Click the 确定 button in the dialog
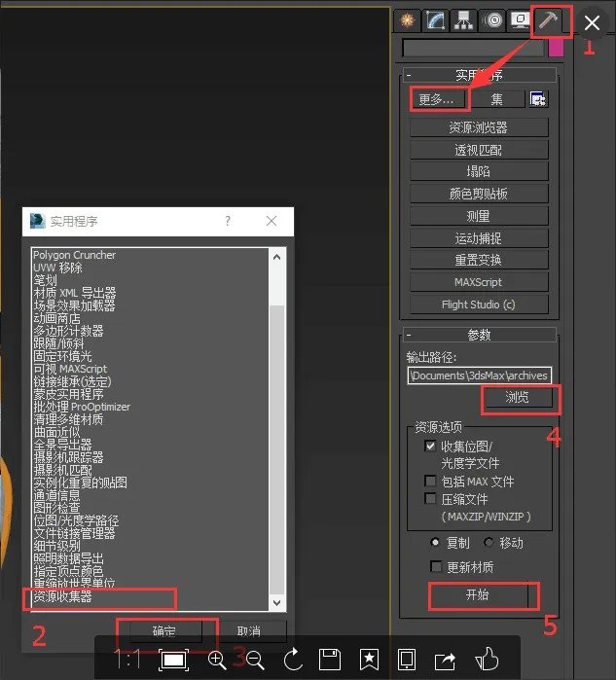The width and height of the screenshot is (616, 680). pos(164,631)
